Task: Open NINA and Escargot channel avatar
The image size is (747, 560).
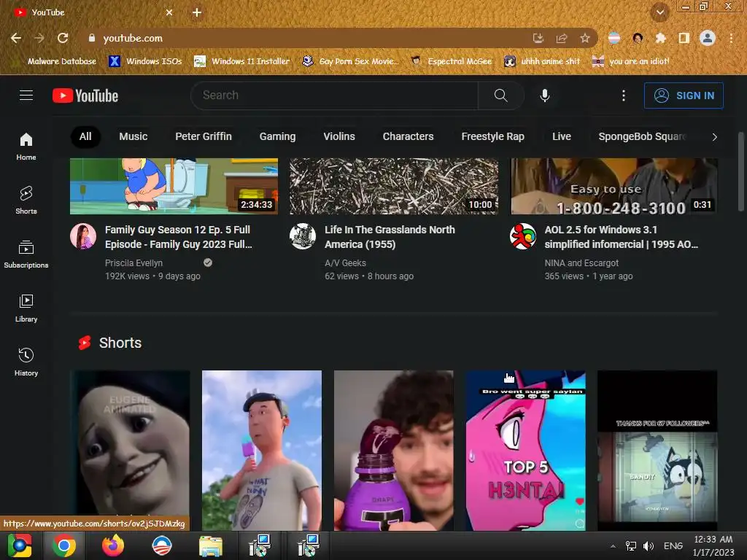Action: [522, 236]
